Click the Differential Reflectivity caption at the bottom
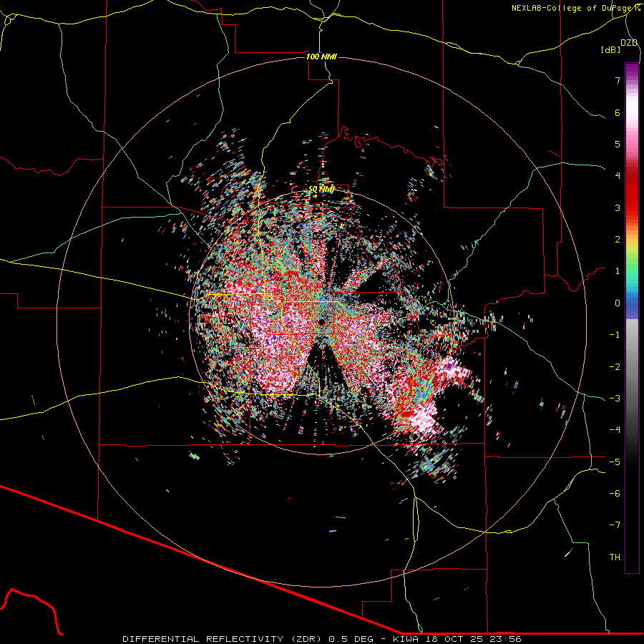Viewport: 644px width, 644px height. tap(321, 639)
